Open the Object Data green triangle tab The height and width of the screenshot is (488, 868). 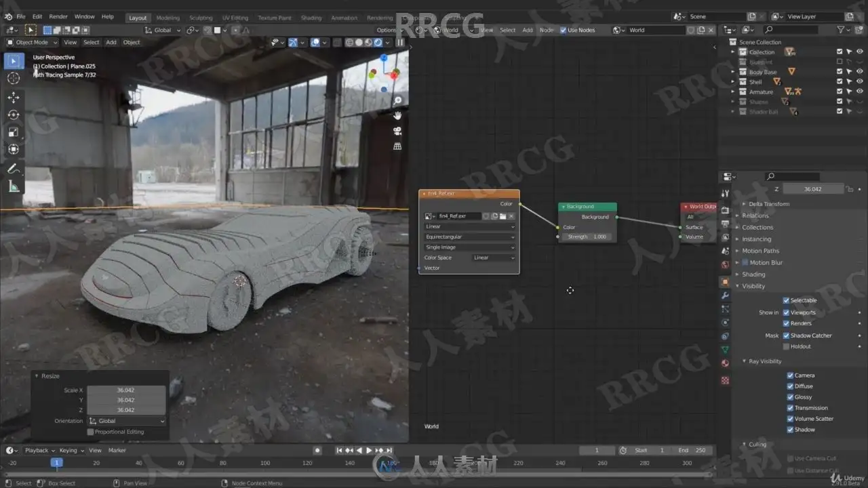[x=725, y=350]
